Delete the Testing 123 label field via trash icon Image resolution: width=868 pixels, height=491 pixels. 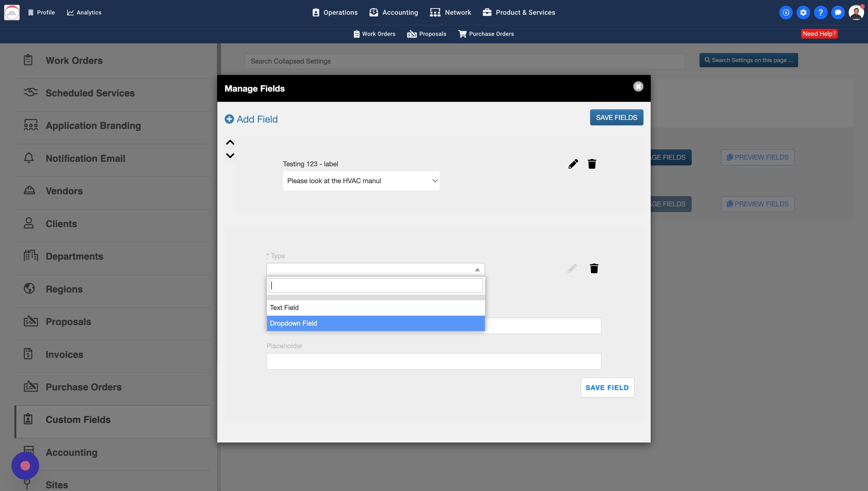click(592, 164)
